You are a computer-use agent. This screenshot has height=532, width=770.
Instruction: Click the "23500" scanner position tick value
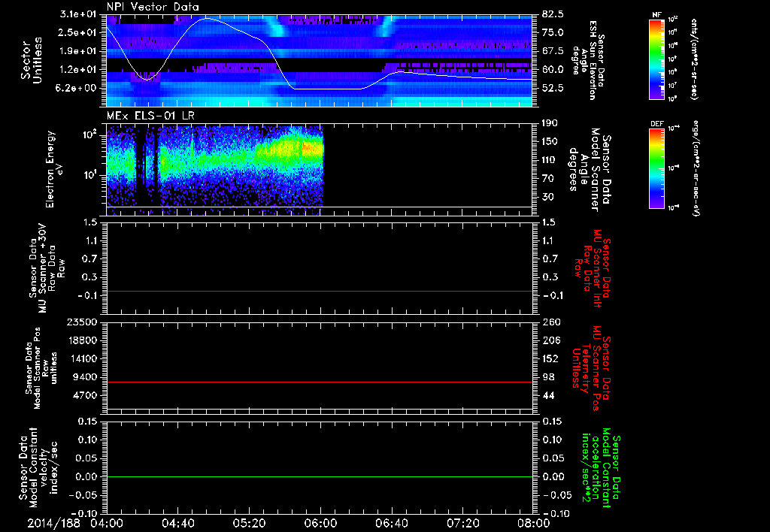[x=82, y=322]
